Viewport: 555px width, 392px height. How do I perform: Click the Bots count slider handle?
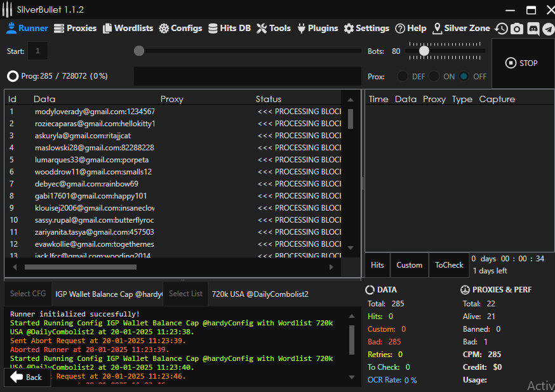click(x=424, y=51)
